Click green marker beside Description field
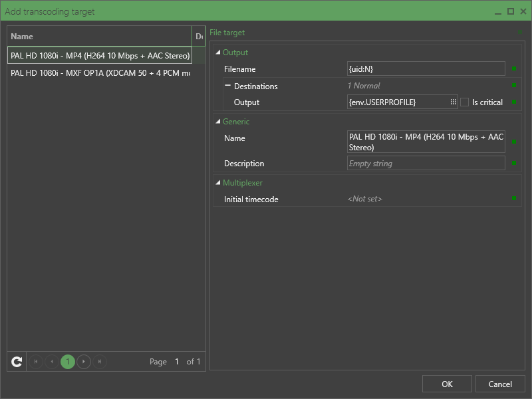Image resolution: width=532 pixels, height=399 pixels. coord(514,163)
